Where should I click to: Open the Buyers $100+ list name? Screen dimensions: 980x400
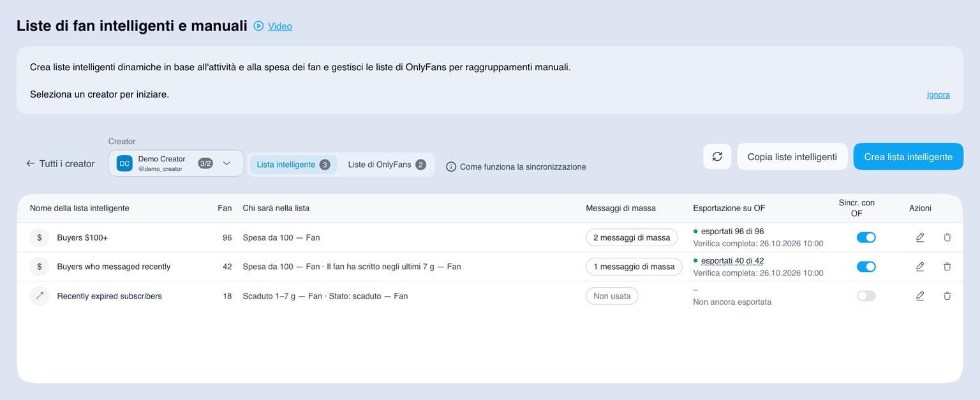[82, 237]
